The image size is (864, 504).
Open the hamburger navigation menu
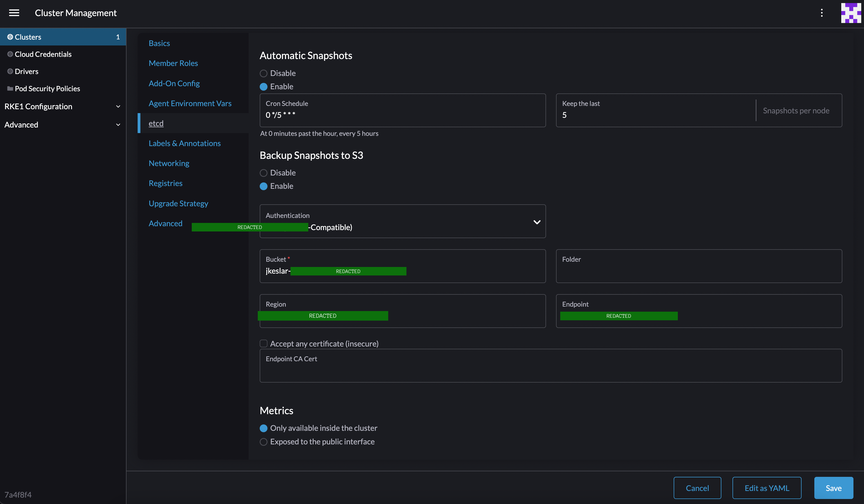coord(14,13)
